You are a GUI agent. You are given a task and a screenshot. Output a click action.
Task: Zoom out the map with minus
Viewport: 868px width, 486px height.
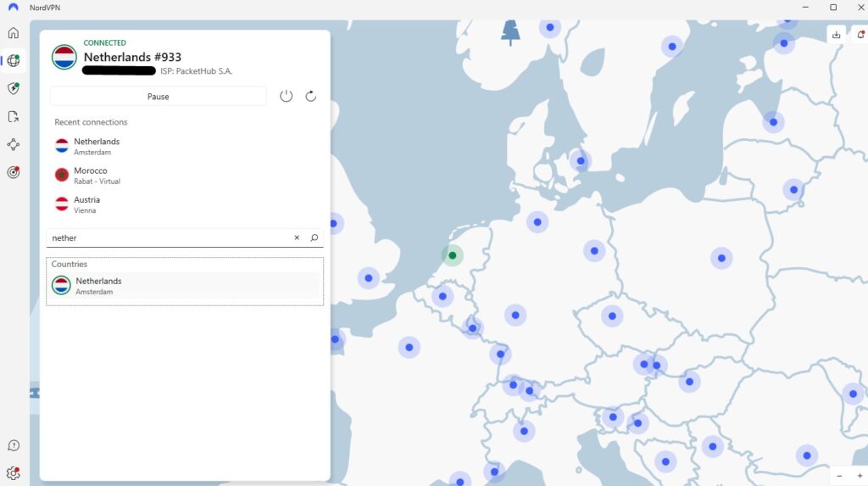(x=840, y=476)
